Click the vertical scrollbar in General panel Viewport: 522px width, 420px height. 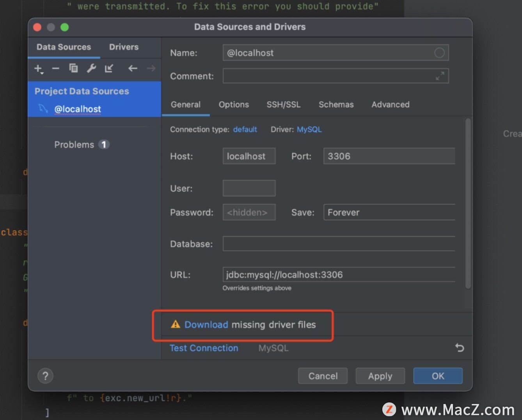468,204
